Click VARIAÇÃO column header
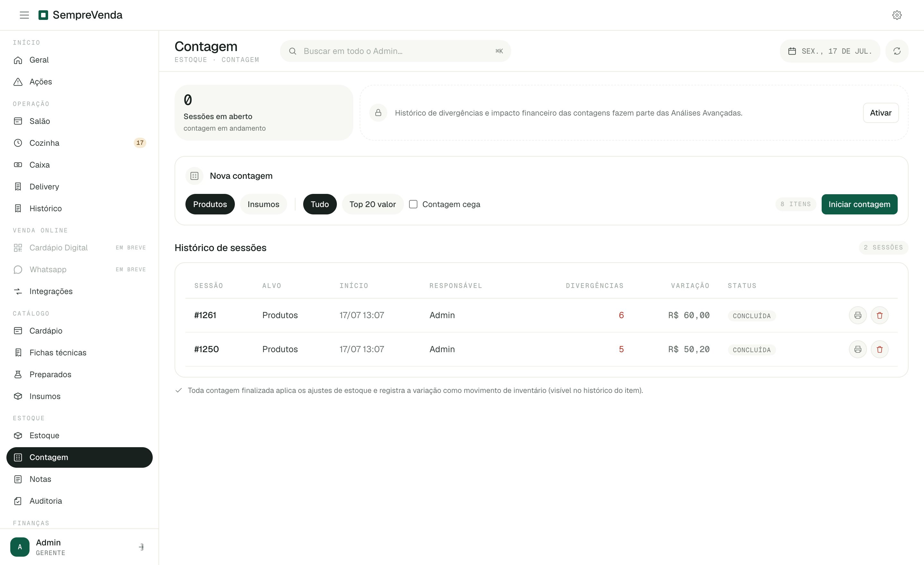 click(x=690, y=286)
